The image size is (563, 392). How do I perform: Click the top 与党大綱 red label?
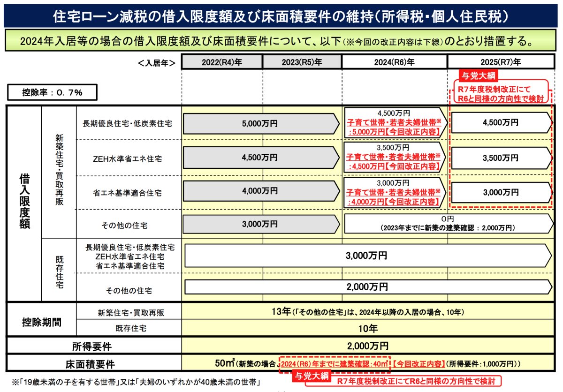click(479, 75)
